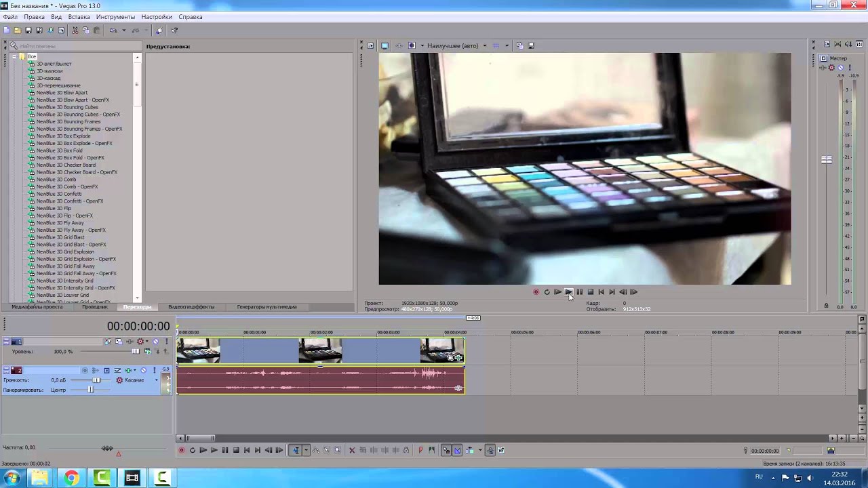Open the Undo history dropdown arrow
This screenshot has height=488, width=868.
[x=123, y=30]
